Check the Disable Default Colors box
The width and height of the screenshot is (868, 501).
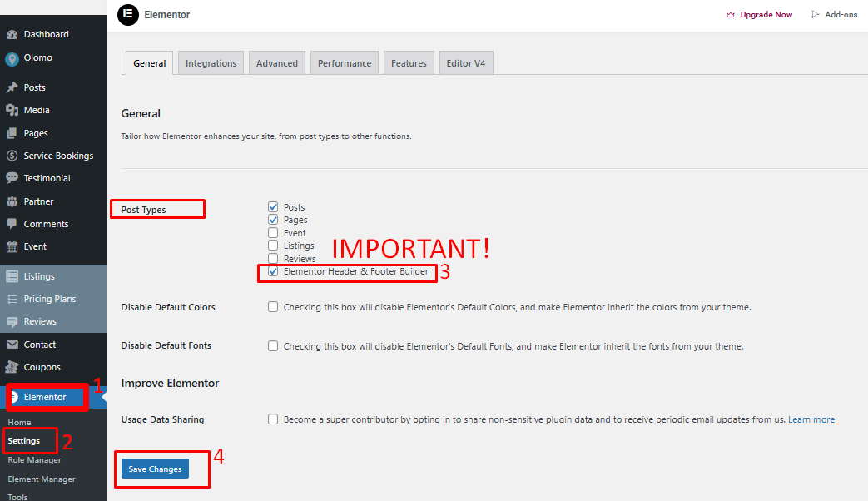[273, 307]
